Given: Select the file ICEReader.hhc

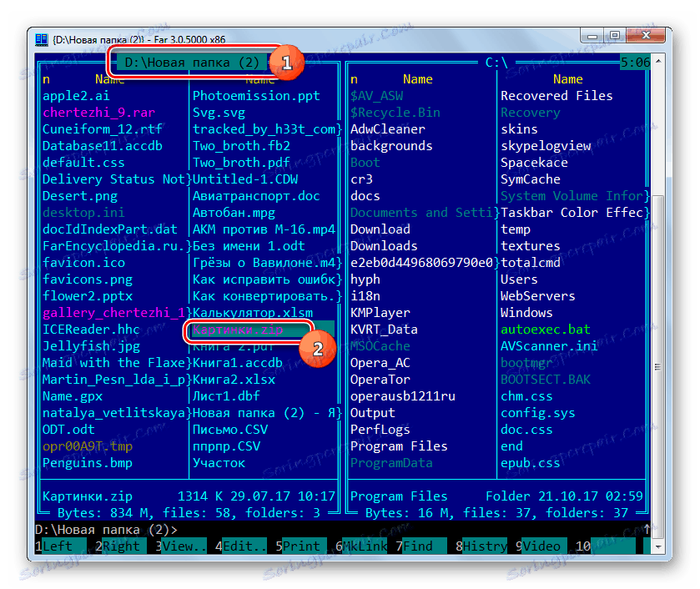Looking at the screenshot, I should pos(91,330).
